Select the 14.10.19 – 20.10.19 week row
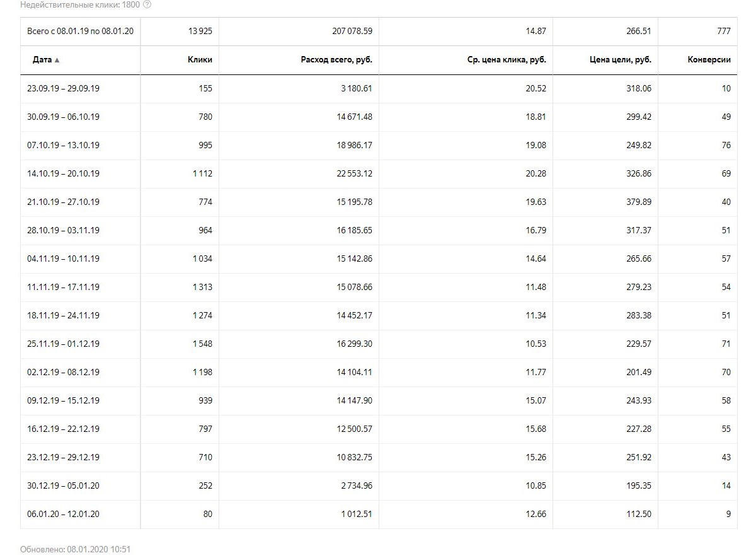 (63, 174)
